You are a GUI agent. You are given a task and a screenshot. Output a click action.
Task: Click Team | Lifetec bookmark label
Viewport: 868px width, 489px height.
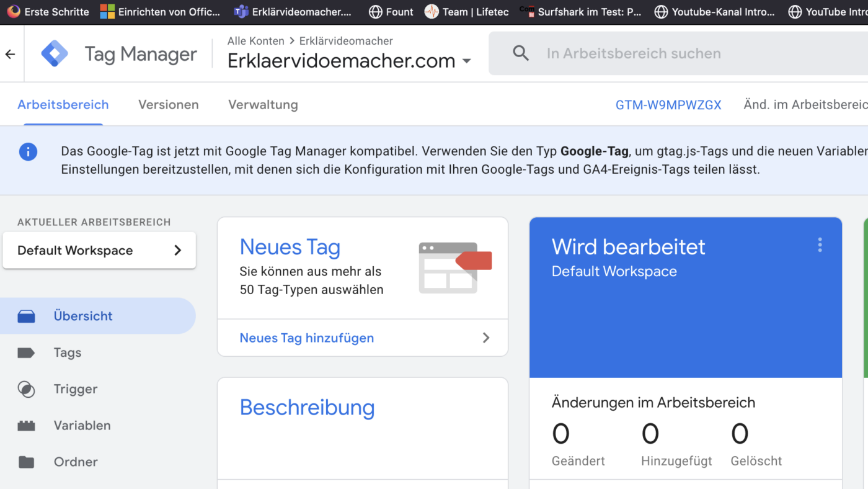[476, 12]
